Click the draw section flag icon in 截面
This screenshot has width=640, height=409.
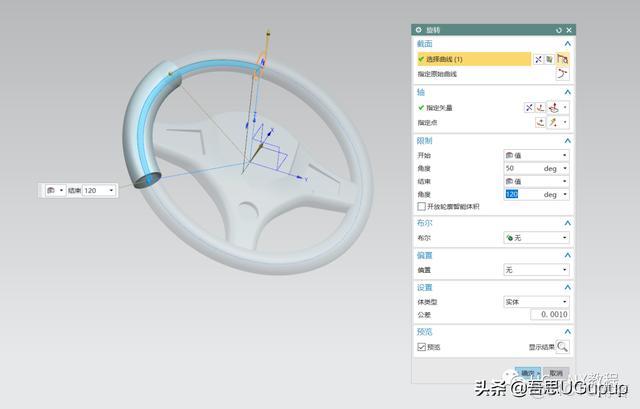[563, 59]
